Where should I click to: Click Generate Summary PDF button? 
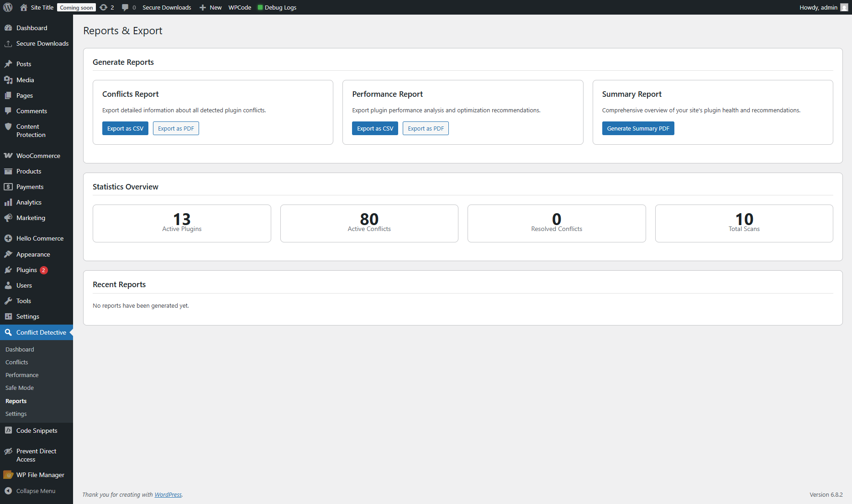[638, 128]
